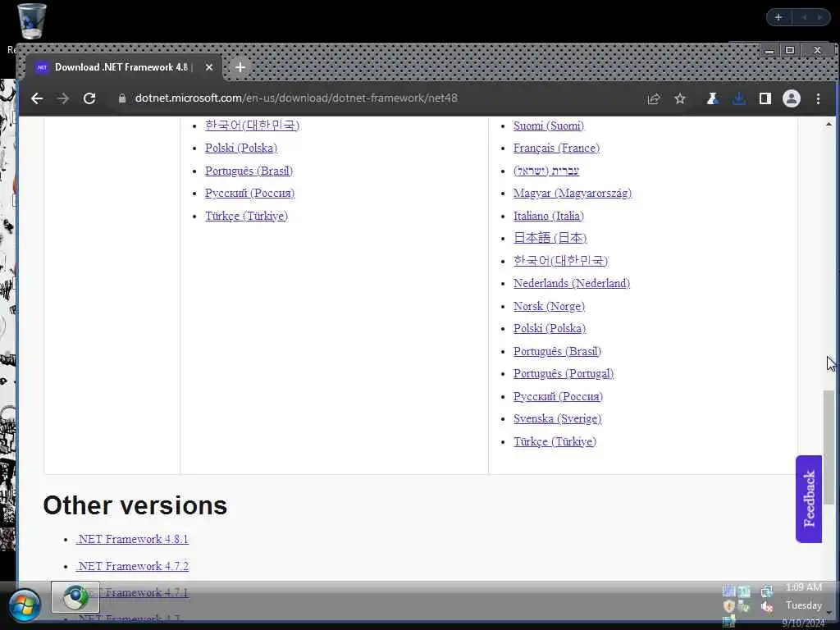Viewport: 840px width, 630px height.
Task: Open .NET Framework 4.7.2 link
Action: (x=132, y=566)
